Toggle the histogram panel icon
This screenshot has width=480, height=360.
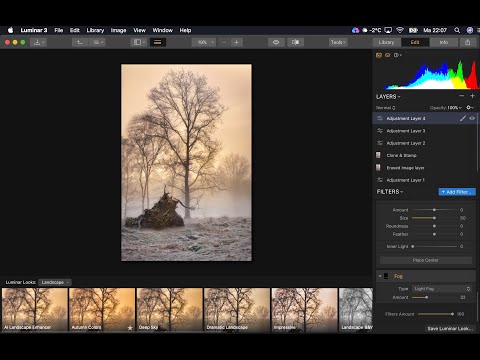pos(379,55)
